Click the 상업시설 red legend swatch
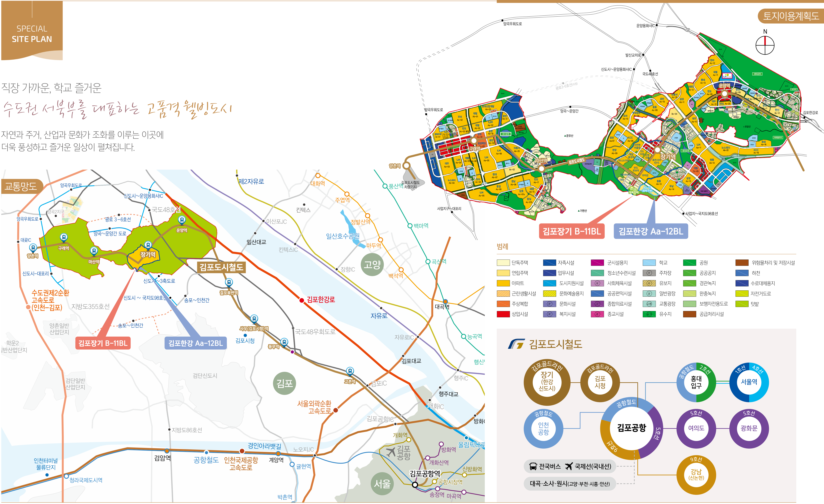 (503, 314)
